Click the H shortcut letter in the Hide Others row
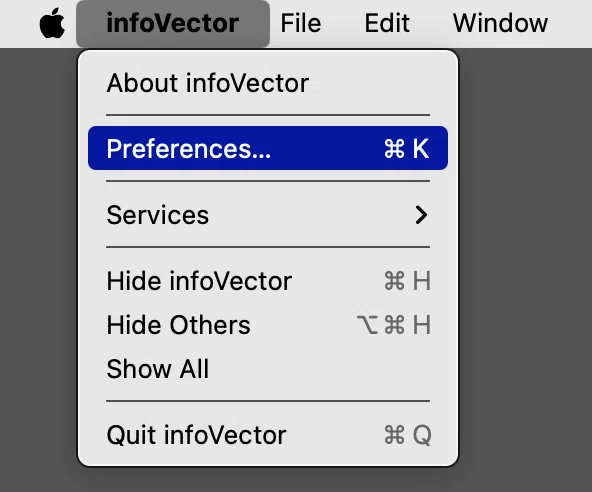This screenshot has height=492, width=592. click(x=422, y=325)
